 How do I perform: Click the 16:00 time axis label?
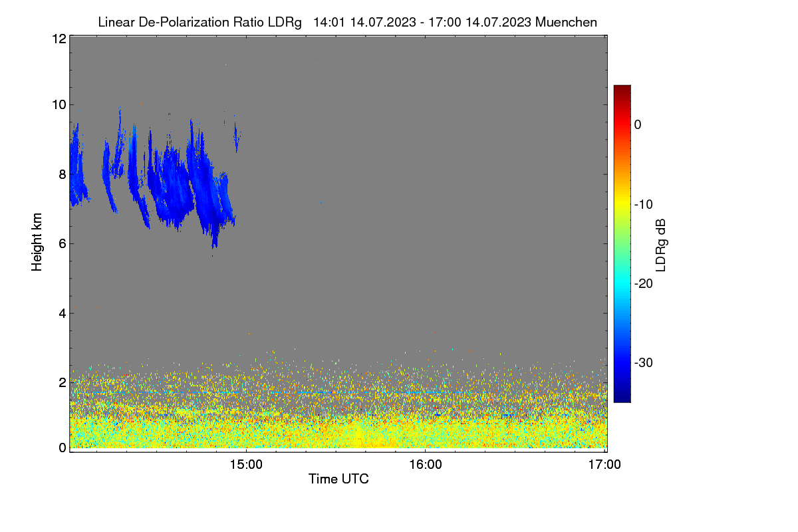(425, 465)
